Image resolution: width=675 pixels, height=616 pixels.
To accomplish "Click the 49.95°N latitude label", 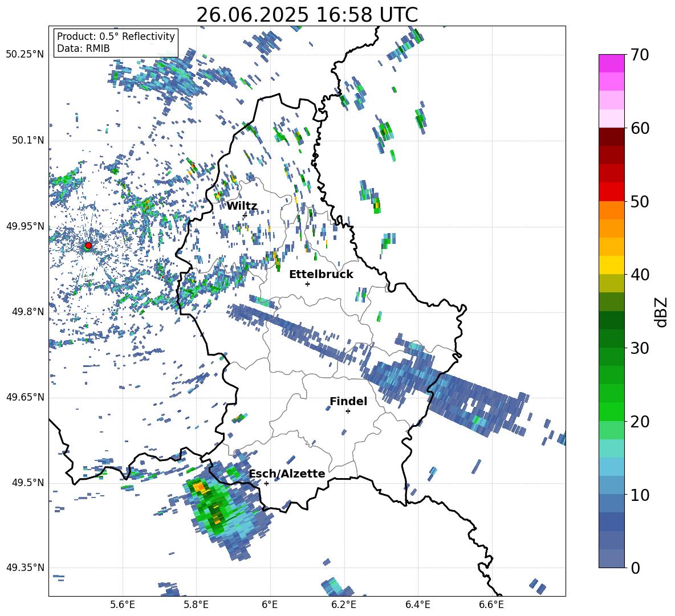I will pos(25,226).
